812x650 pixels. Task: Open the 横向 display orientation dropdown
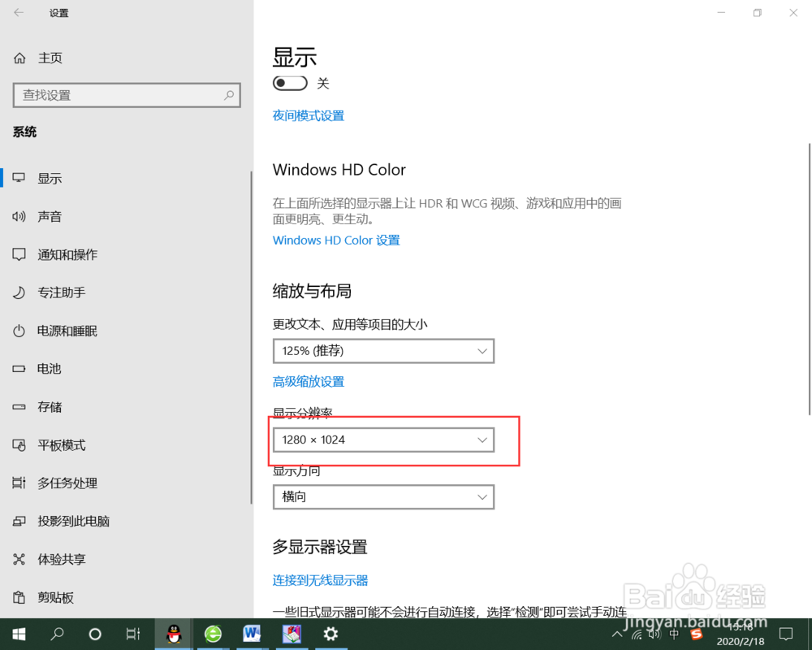(x=383, y=496)
